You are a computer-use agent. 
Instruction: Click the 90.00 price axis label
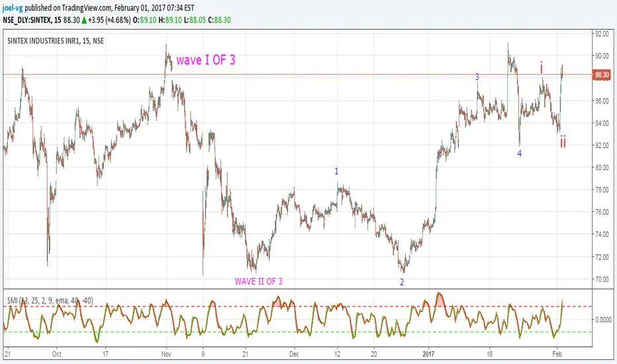pyautogui.click(x=602, y=56)
